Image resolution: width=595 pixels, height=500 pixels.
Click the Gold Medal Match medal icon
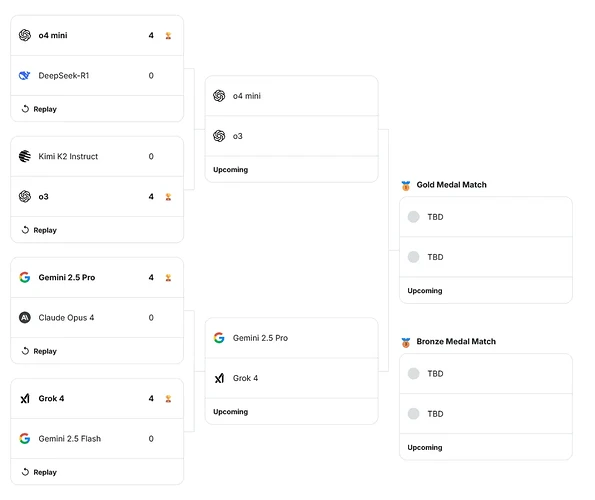point(406,186)
